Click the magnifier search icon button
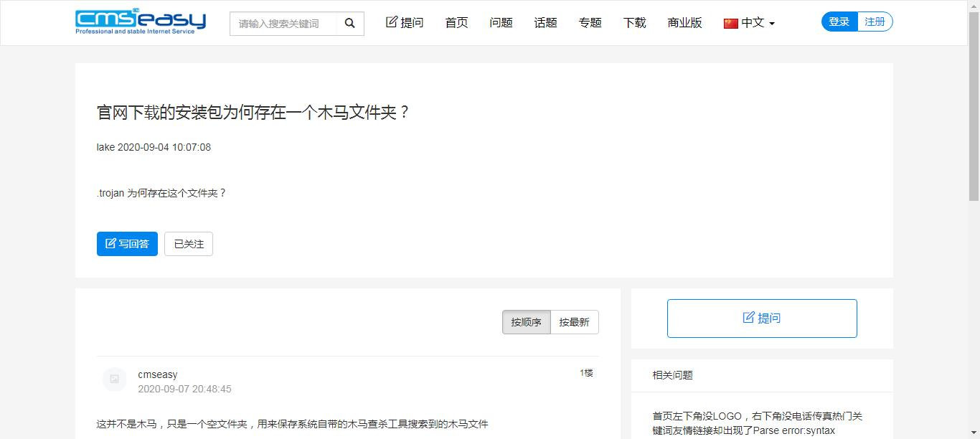 pyautogui.click(x=350, y=24)
